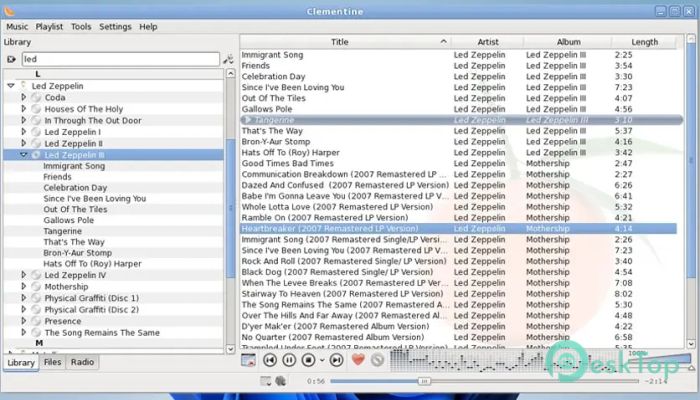Open the Help menu

(x=148, y=27)
